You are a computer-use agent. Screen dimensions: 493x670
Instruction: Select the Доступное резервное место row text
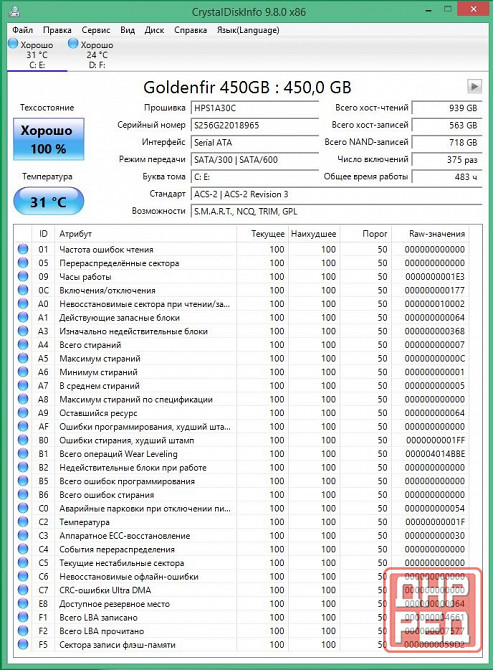114,604
